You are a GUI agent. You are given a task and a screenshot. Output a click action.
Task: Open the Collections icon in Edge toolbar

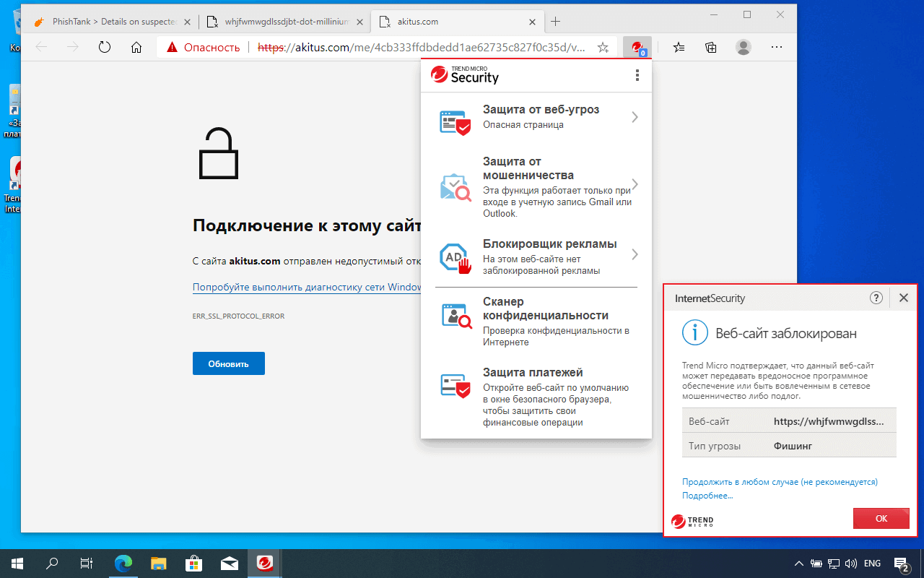(x=711, y=48)
